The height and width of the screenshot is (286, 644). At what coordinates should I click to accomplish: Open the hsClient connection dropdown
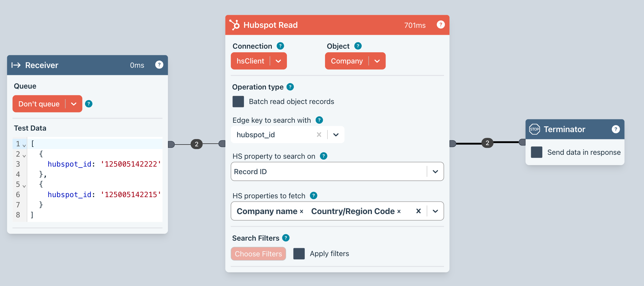pos(259,61)
